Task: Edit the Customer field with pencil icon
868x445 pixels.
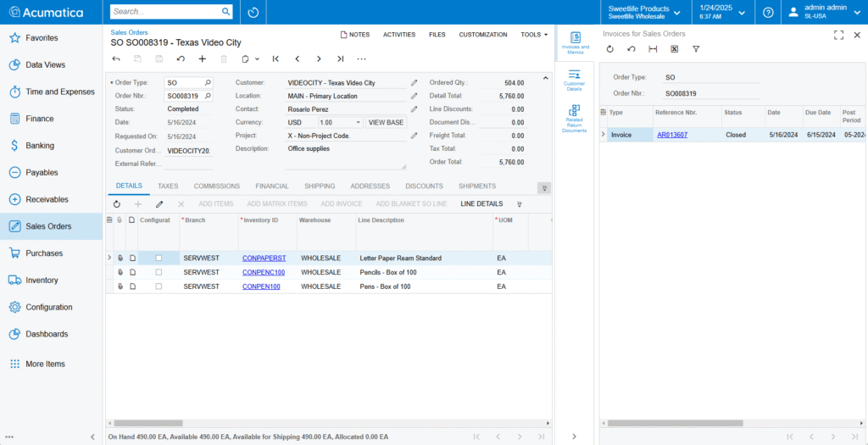Action: (415, 83)
